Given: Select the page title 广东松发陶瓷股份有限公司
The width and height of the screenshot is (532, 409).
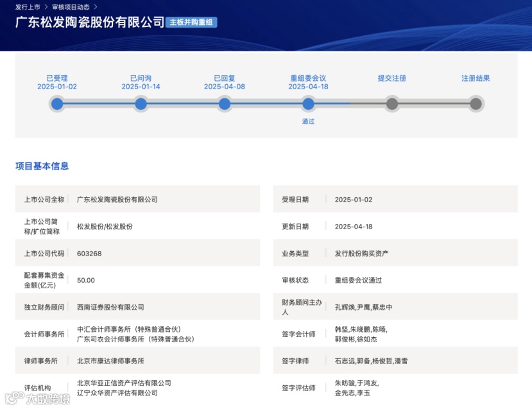Looking at the screenshot, I should [90, 22].
